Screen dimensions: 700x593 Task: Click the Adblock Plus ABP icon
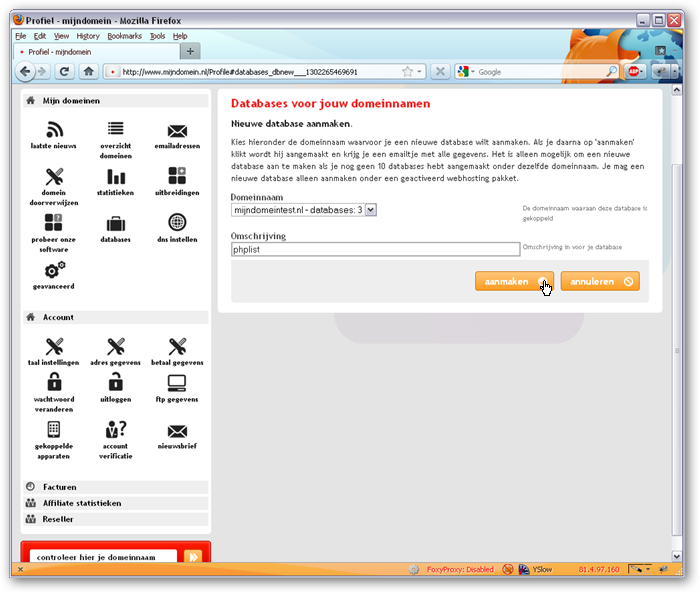pyautogui.click(x=633, y=71)
